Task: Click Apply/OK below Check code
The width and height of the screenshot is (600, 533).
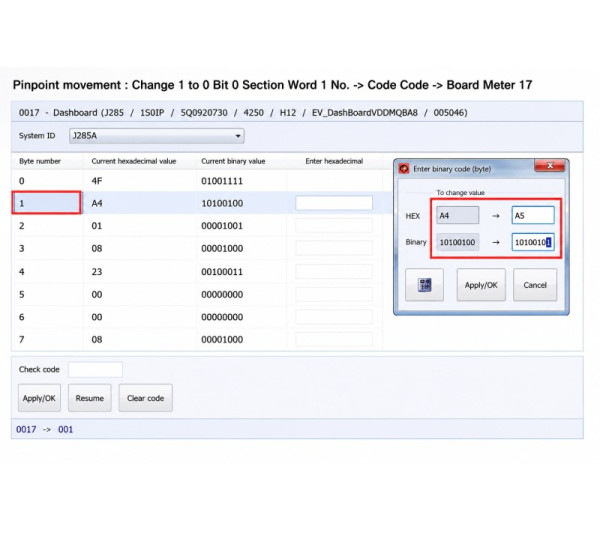Action: point(39,398)
